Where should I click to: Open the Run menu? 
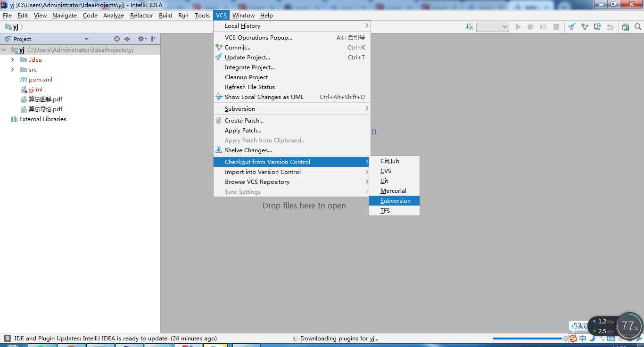pyautogui.click(x=183, y=15)
